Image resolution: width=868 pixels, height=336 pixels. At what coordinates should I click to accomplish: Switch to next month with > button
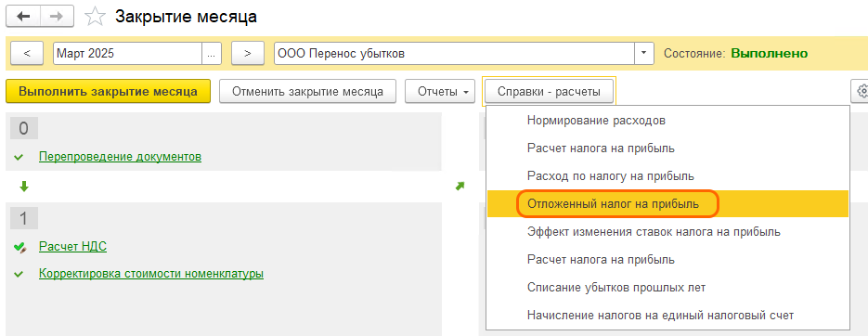248,54
